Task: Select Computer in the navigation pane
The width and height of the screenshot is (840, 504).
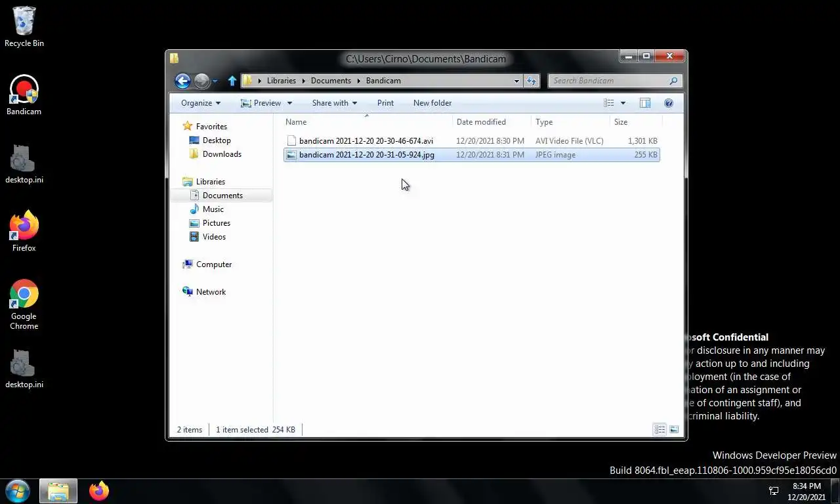Action: pos(214,264)
